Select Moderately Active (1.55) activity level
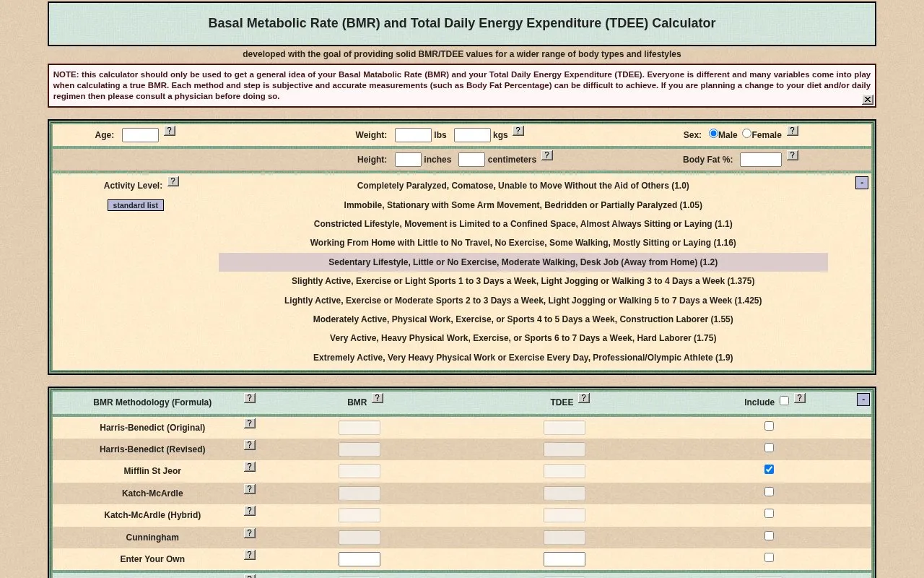The width and height of the screenshot is (924, 578). pos(523,319)
